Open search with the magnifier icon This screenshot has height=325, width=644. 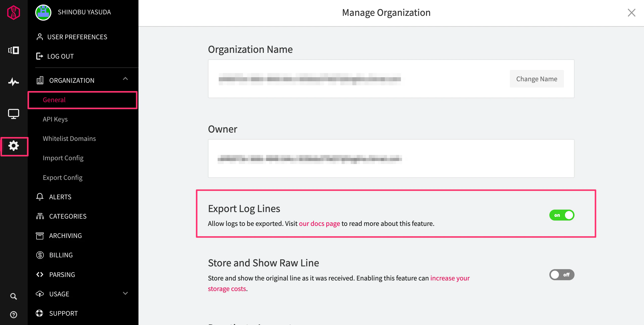14,296
